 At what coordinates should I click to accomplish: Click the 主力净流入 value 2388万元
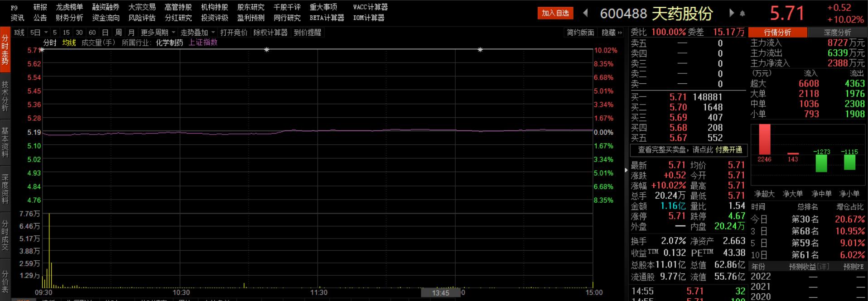(846, 63)
